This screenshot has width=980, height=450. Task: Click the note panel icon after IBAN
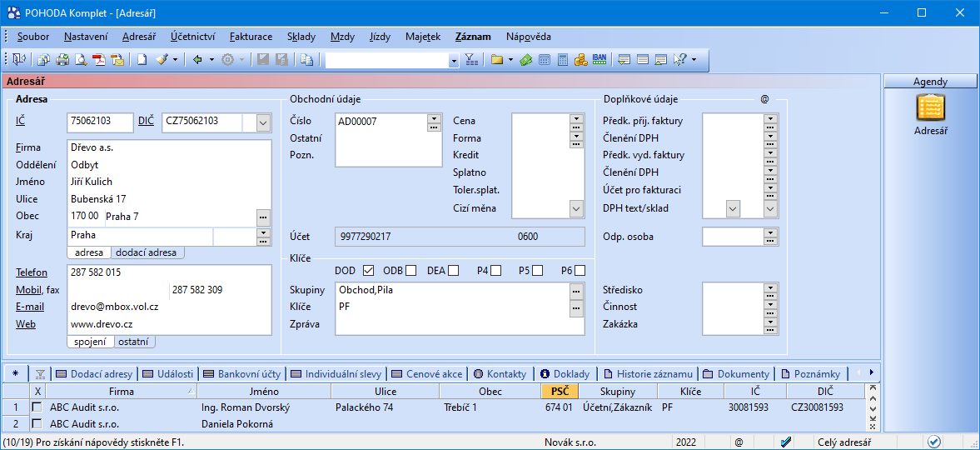tap(624, 59)
